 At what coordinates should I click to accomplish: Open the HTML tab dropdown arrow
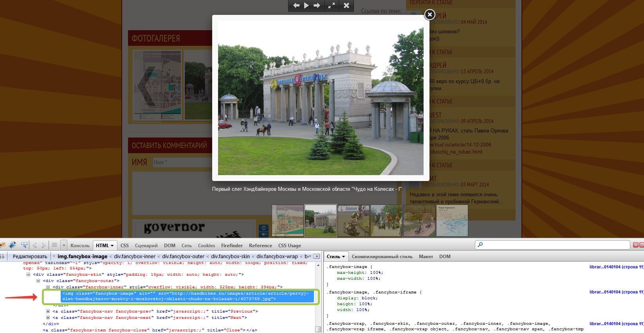coord(112,246)
